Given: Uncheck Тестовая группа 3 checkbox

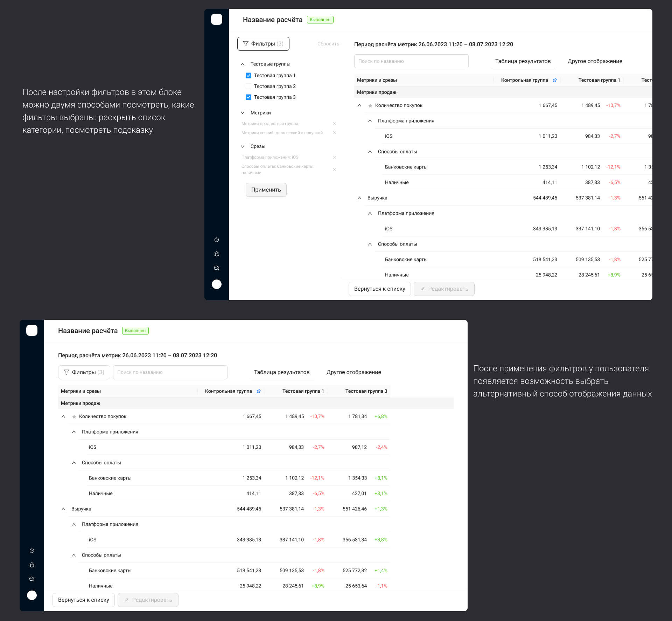Looking at the screenshot, I should [x=248, y=97].
